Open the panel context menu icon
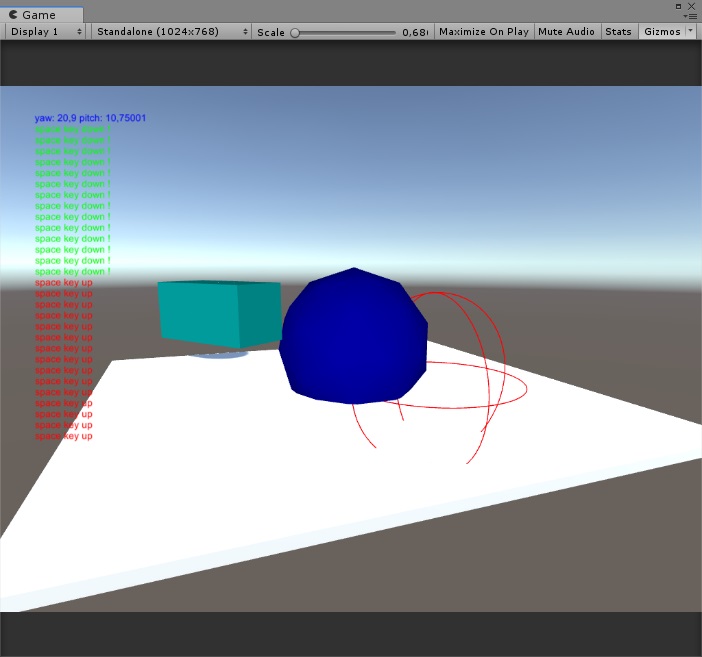 [690, 16]
